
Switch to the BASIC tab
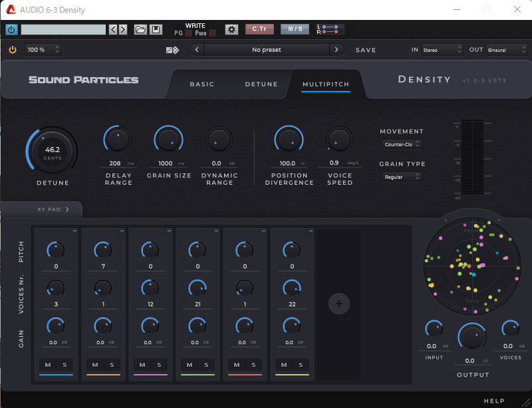pos(202,84)
